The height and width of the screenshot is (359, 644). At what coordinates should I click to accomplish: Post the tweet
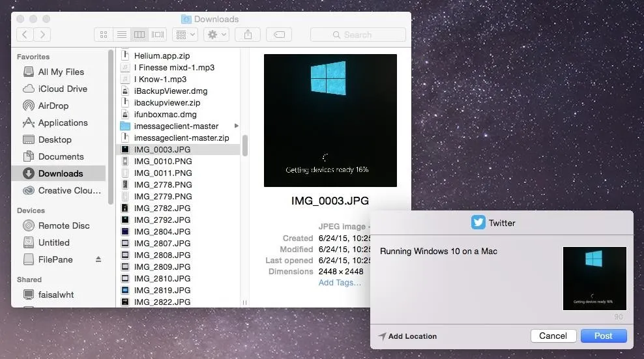[604, 336]
